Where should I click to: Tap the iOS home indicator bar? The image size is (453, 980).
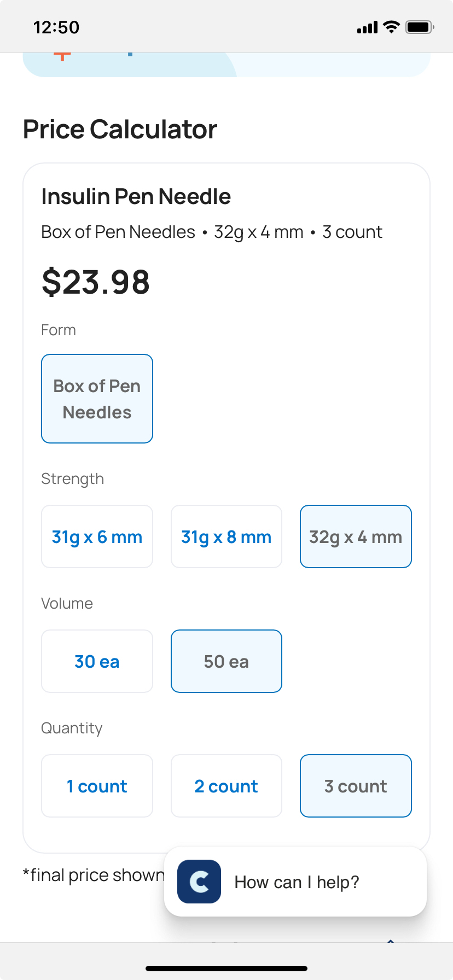pyautogui.click(x=226, y=969)
